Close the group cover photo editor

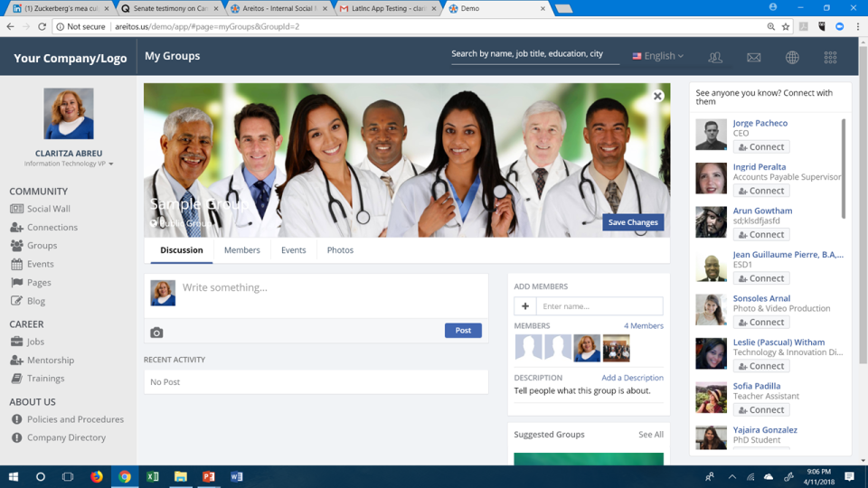[x=657, y=96]
